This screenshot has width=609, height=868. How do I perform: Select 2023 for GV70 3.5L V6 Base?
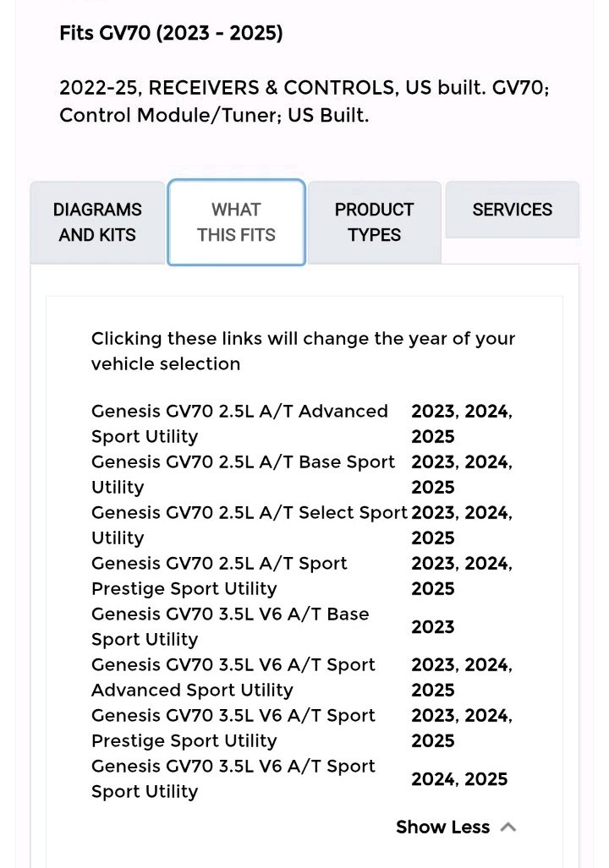[433, 626]
